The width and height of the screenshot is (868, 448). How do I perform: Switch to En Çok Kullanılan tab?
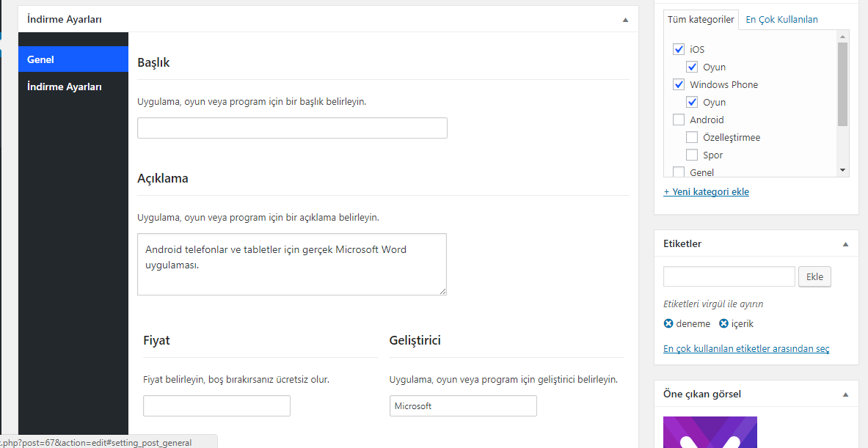(x=781, y=19)
